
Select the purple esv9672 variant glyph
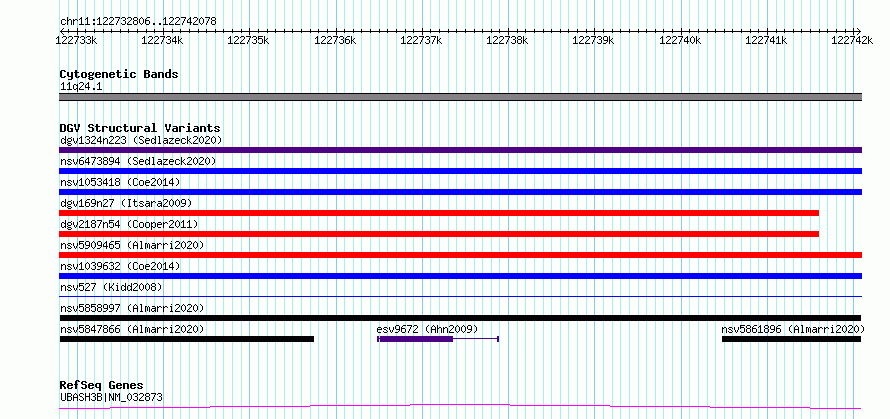click(438, 339)
